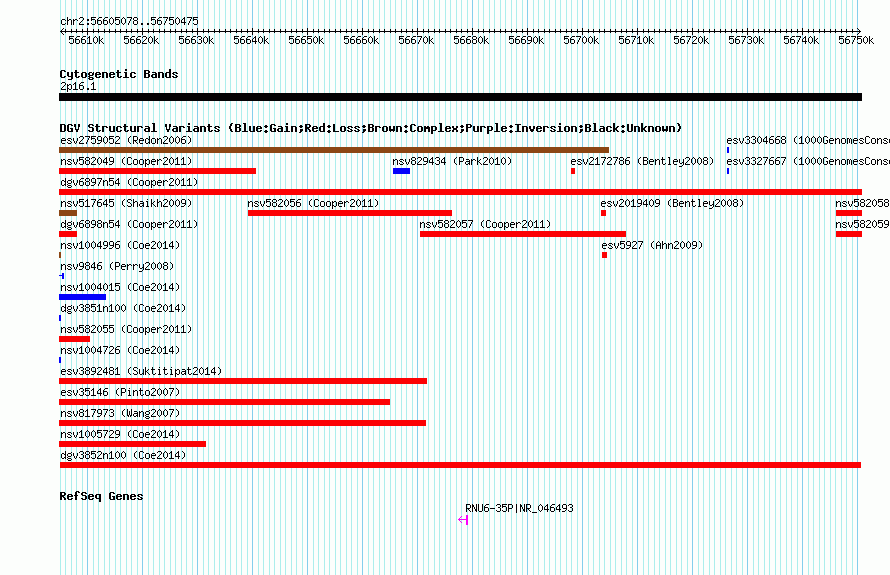Select the nsv817973 (Wang2007) red bar
This screenshot has height=575, width=890.
pos(242,423)
